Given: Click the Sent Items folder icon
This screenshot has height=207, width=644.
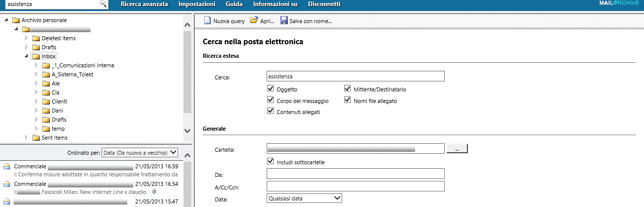Looking at the screenshot, I should coord(36,138).
